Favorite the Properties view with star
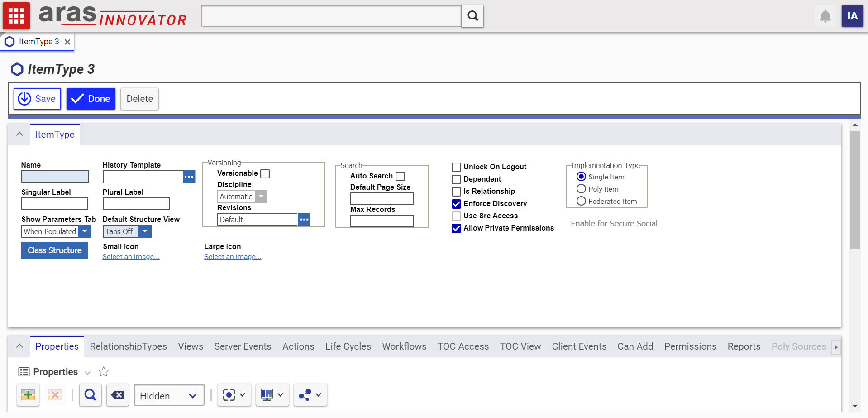868x418 pixels. (104, 372)
